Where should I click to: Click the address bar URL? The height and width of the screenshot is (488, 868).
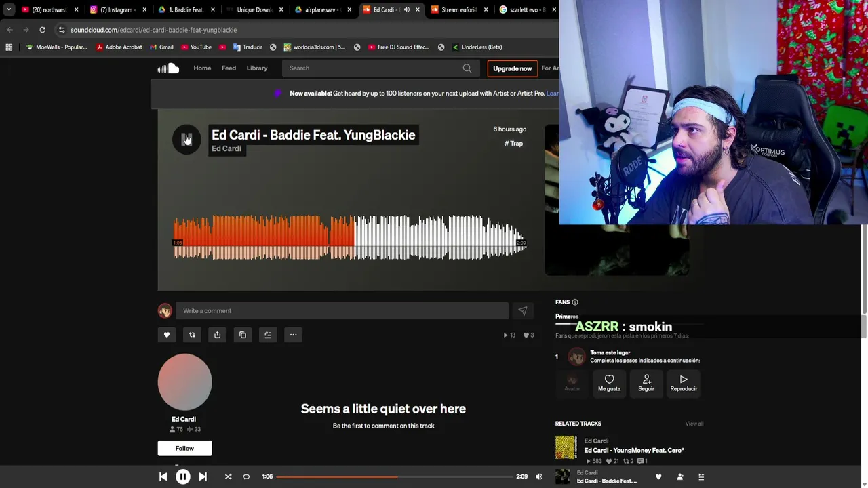click(x=153, y=30)
